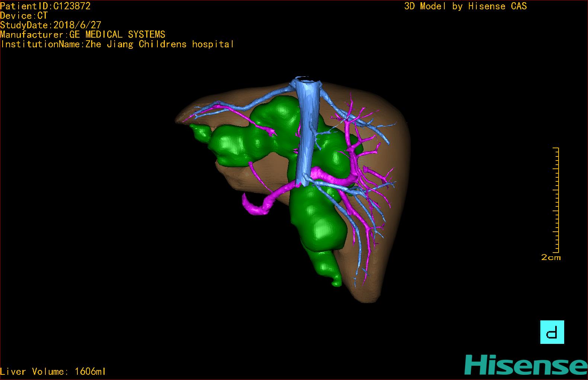Click the Hisense logo

tap(525, 364)
